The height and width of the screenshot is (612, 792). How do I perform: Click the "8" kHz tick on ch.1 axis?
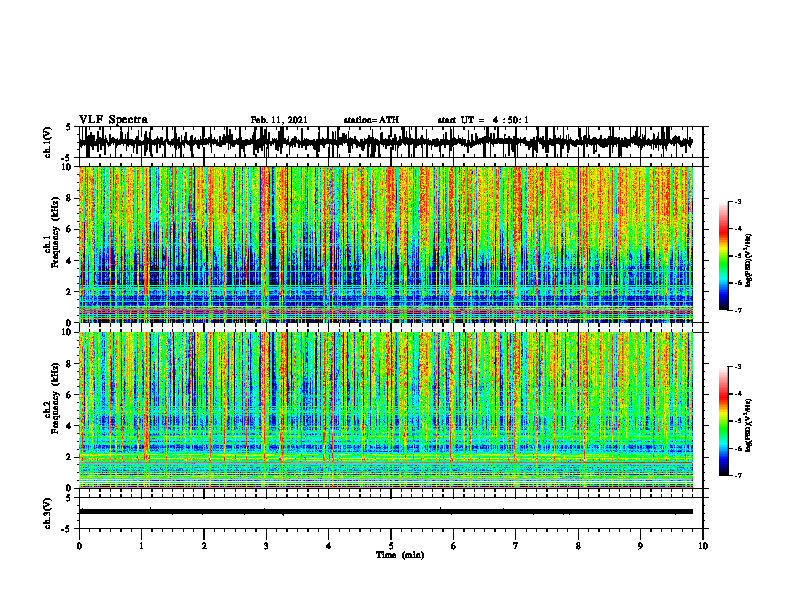coord(71,198)
